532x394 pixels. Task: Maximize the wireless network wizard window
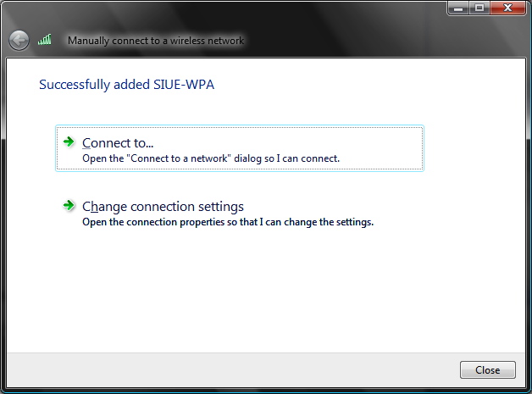click(479, 8)
